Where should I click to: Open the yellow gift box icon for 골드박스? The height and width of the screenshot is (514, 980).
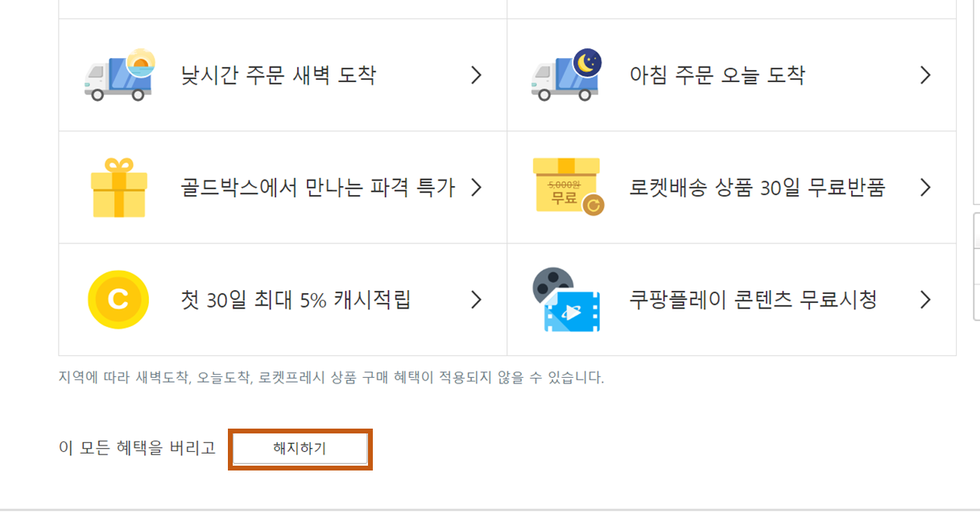pos(118,186)
